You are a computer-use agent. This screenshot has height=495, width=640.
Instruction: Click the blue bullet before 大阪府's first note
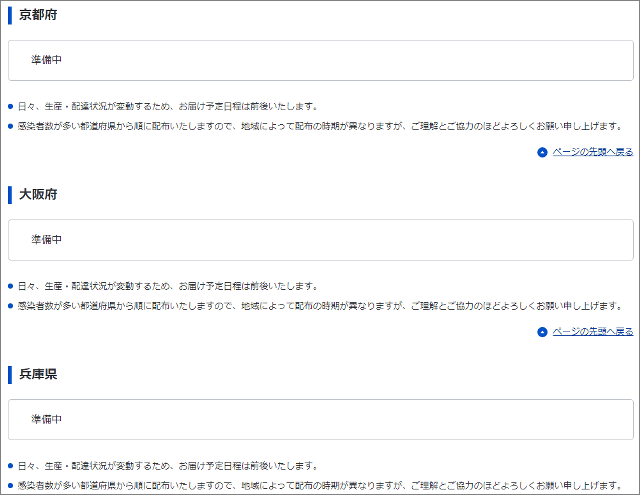(10, 286)
